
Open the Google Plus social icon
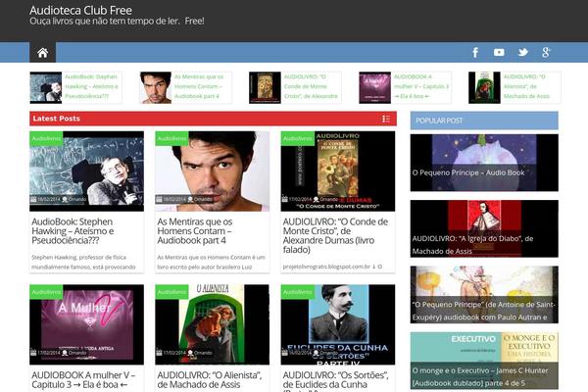[x=547, y=53]
